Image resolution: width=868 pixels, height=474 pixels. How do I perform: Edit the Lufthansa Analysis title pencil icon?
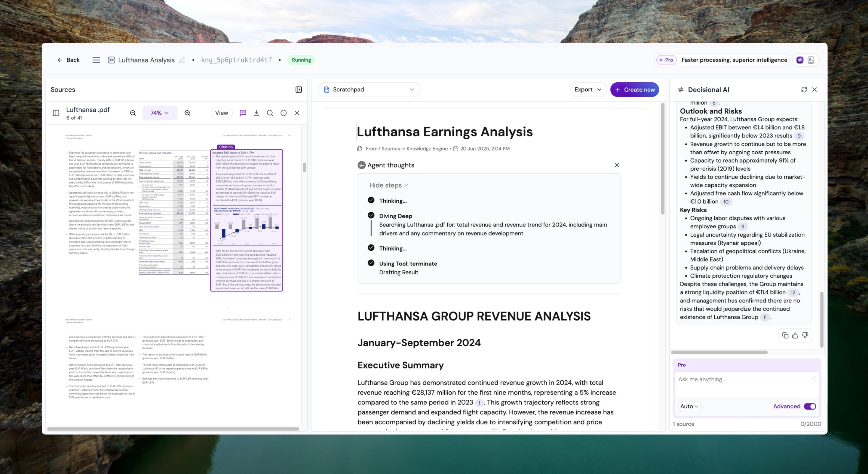tap(182, 60)
